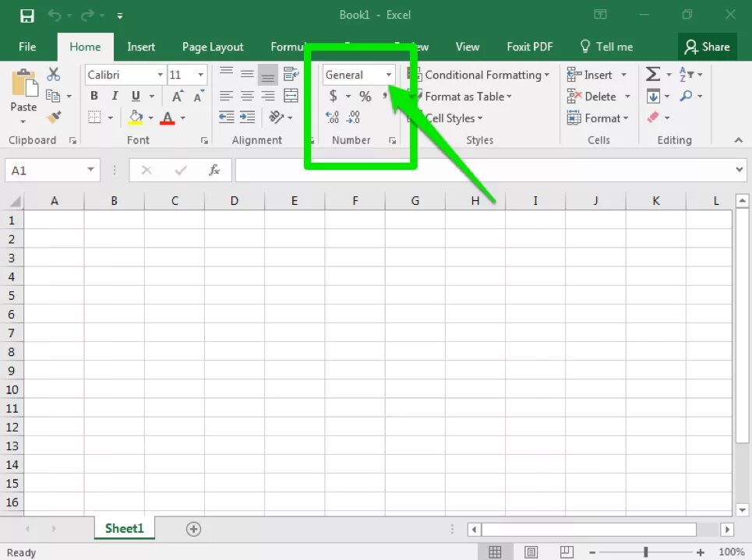Image resolution: width=752 pixels, height=560 pixels.
Task: Click the Clear eraser icon
Action: coord(653,117)
